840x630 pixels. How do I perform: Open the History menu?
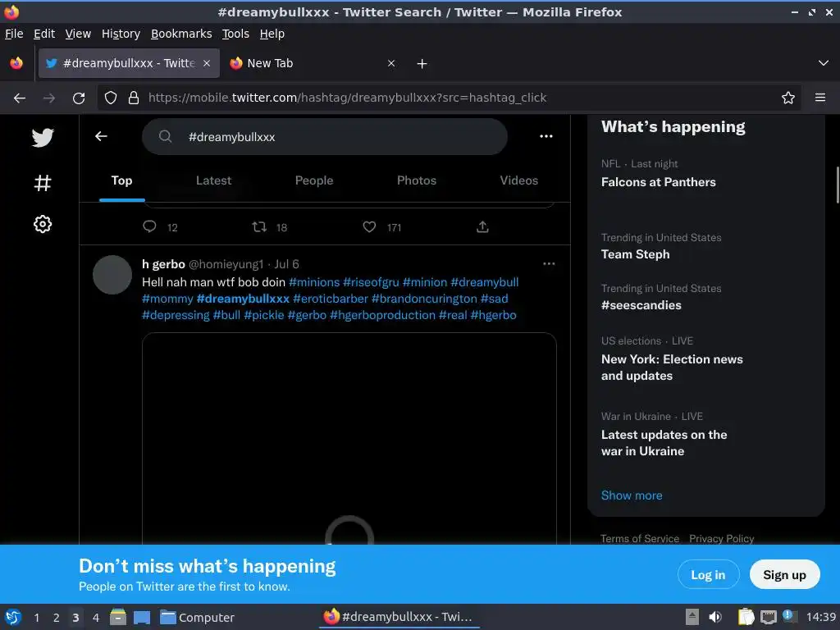(121, 34)
